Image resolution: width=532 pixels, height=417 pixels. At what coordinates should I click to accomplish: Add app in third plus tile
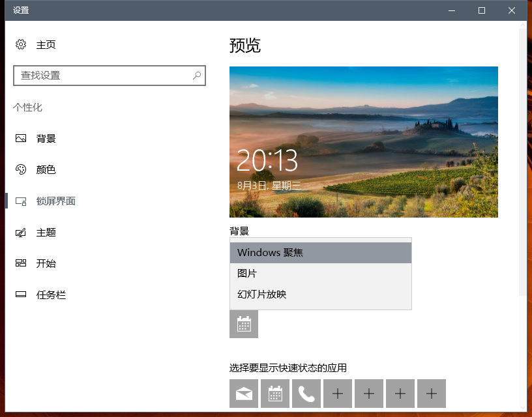click(x=400, y=394)
